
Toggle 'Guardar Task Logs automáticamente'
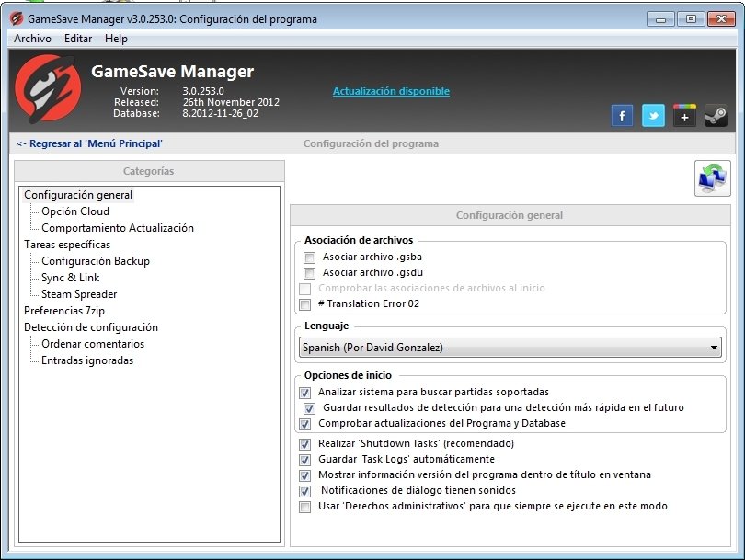click(x=305, y=460)
